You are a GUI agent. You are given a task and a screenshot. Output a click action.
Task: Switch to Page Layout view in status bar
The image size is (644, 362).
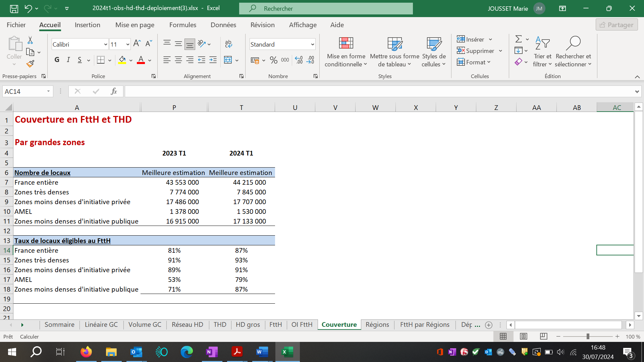coord(523,336)
